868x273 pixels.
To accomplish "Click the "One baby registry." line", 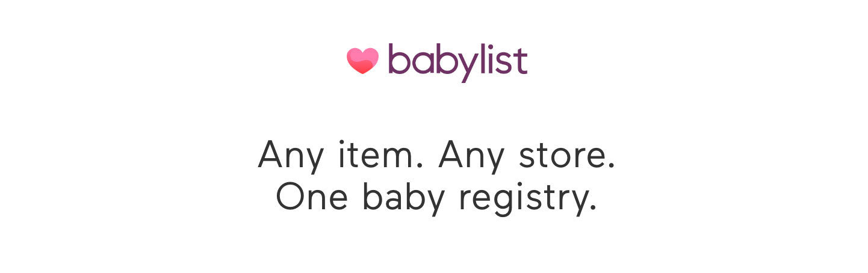I will (436, 197).
